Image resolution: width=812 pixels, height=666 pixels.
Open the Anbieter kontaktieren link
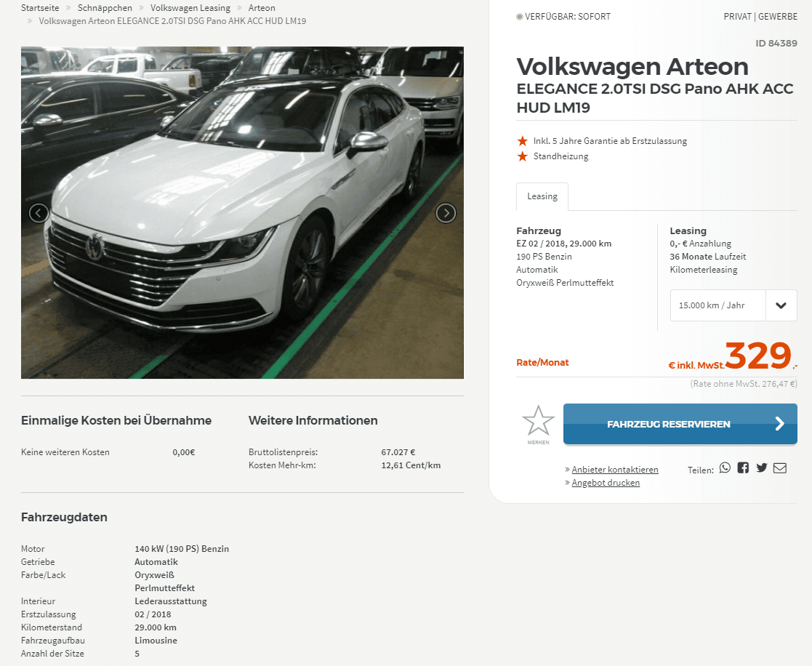pyautogui.click(x=615, y=469)
